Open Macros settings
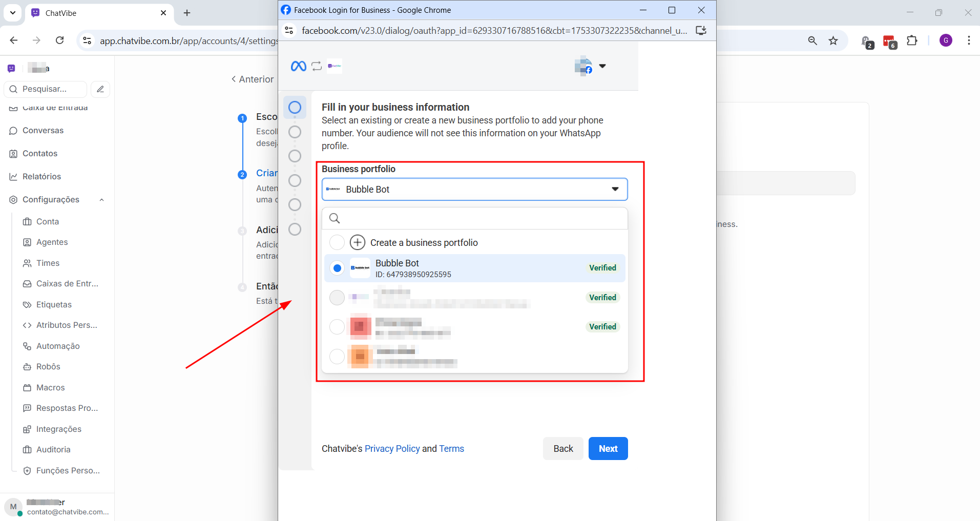 click(50, 388)
